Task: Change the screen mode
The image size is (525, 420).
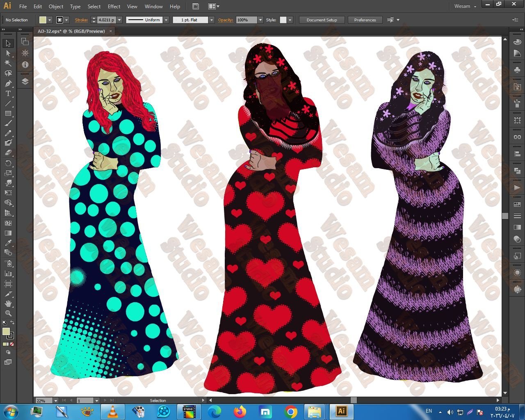Action: pos(8,362)
